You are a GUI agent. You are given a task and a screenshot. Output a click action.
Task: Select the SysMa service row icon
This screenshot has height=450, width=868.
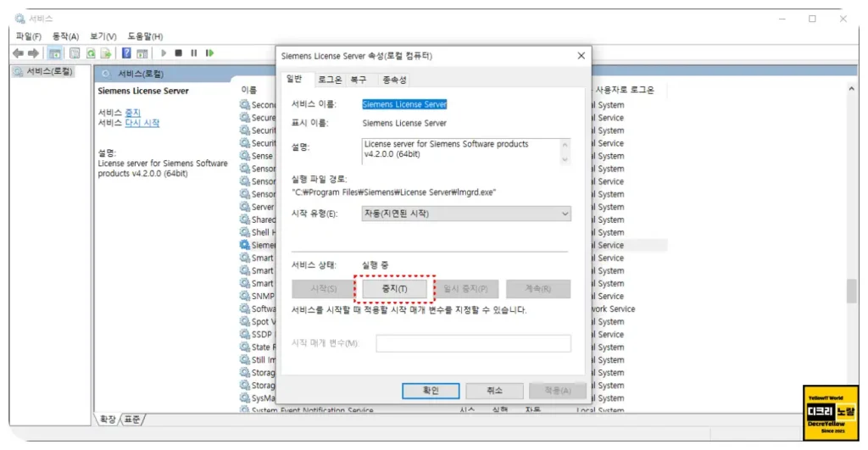pos(245,397)
